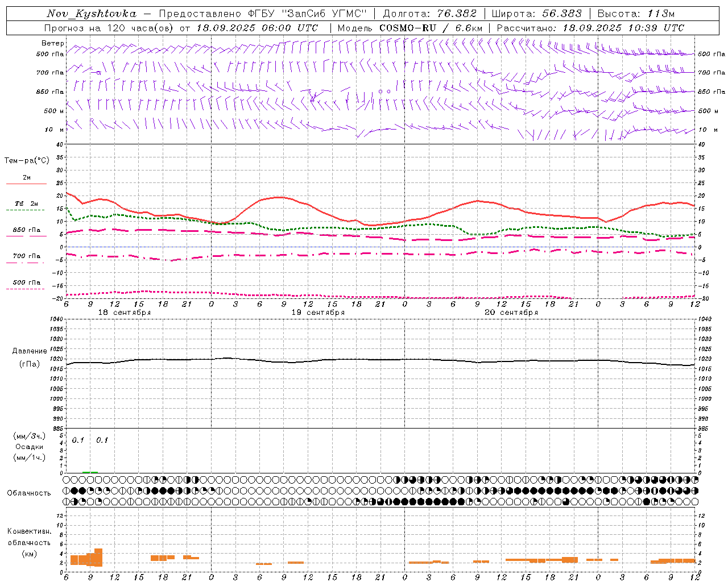The width and height of the screenshot is (728, 582).
Task: Click the 'Тем-ра(°C)' temperature label
Action: pyautogui.click(x=27, y=161)
